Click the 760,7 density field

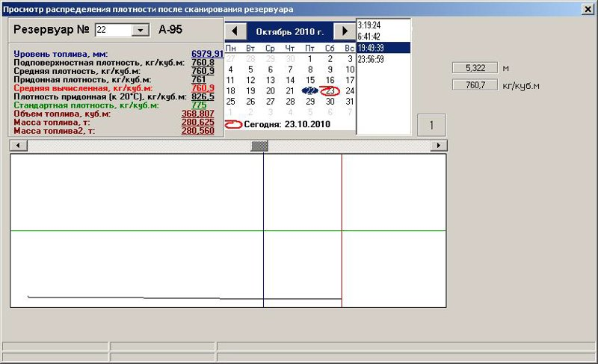coord(475,85)
